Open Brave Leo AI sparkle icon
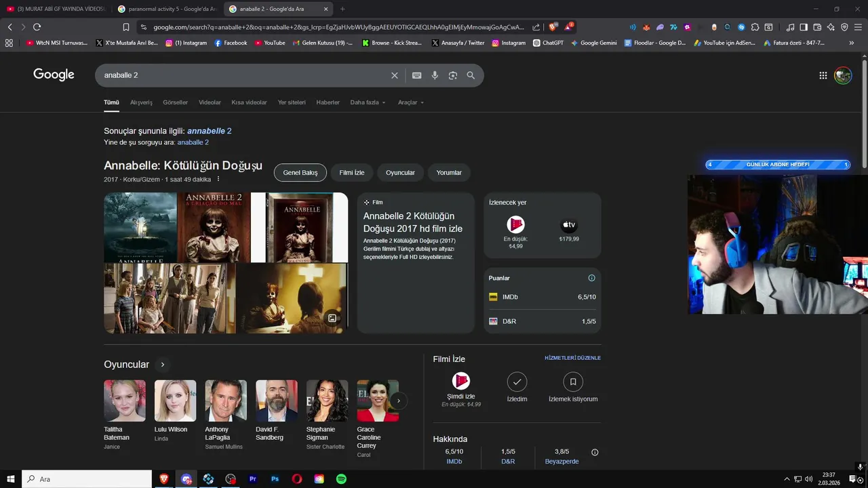868x488 pixels. [x=831, y=27]
